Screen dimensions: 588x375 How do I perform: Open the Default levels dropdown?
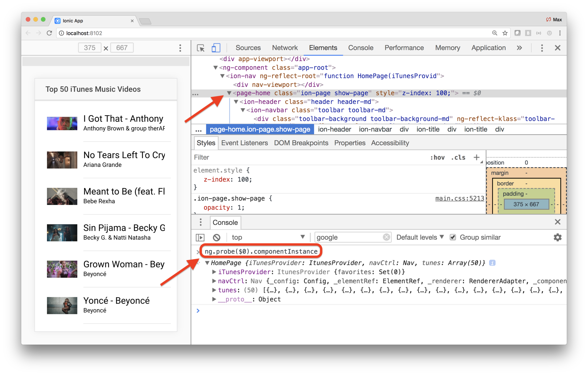420,237
